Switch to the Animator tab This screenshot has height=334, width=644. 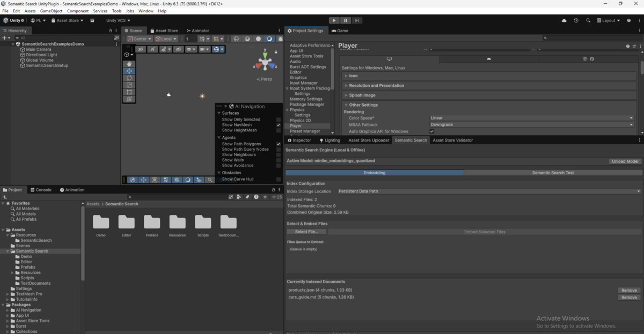pyautogui.click(x=197, y=31)
